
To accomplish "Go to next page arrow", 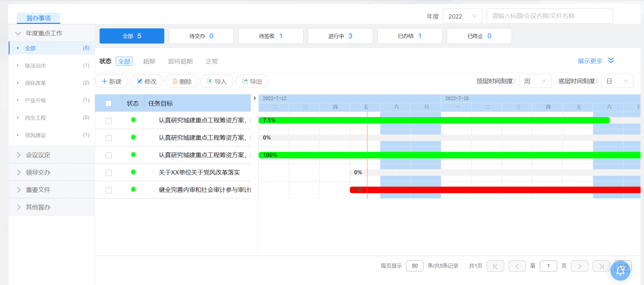I will point(580,266).
